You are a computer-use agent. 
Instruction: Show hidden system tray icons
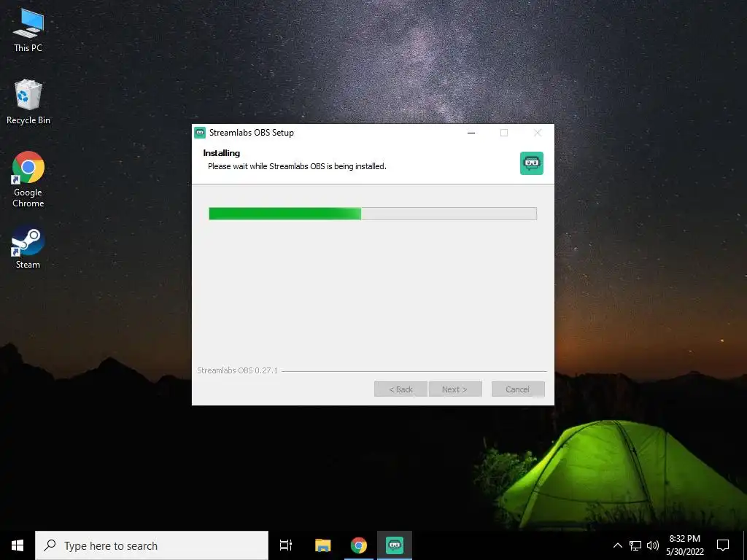[617, 545]
